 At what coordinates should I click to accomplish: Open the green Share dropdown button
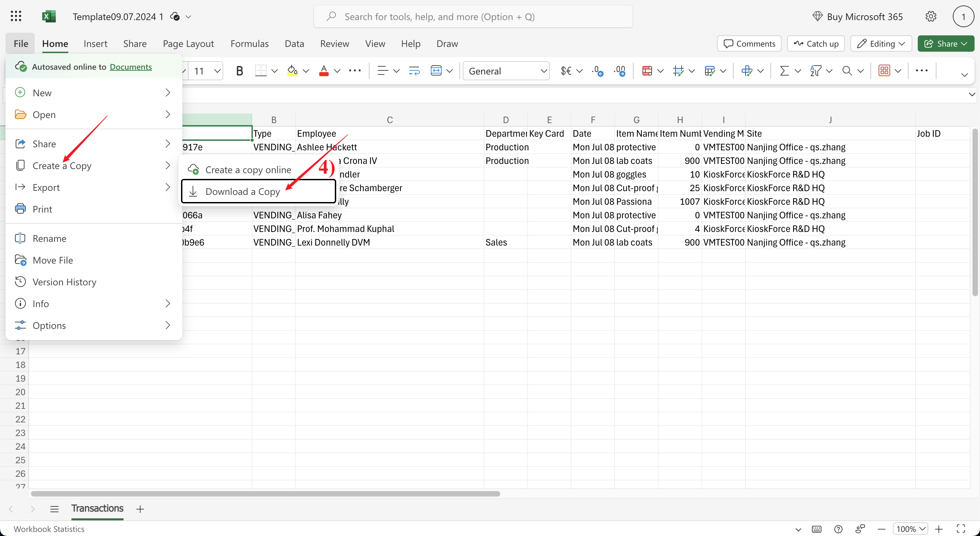click(x=946, y=43)
